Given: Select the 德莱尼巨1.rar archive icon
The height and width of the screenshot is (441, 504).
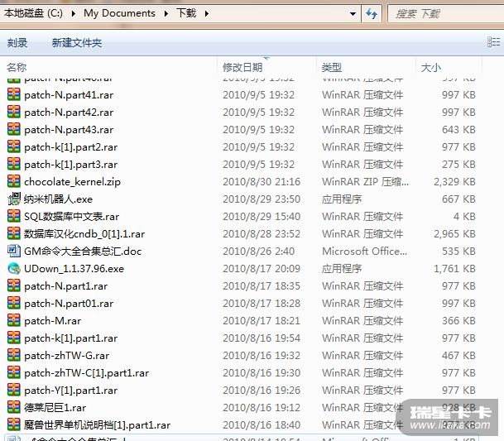Looking at the screenshot, I should tap(14, 407).
